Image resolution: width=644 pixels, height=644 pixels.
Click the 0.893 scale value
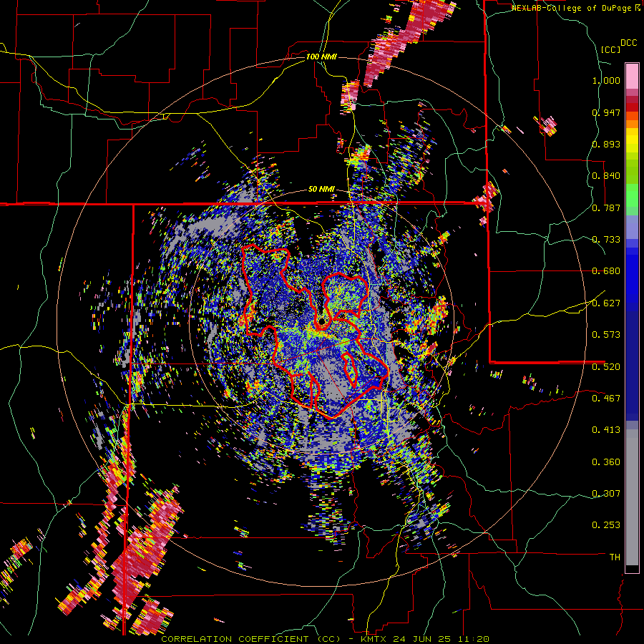(606, 144)
